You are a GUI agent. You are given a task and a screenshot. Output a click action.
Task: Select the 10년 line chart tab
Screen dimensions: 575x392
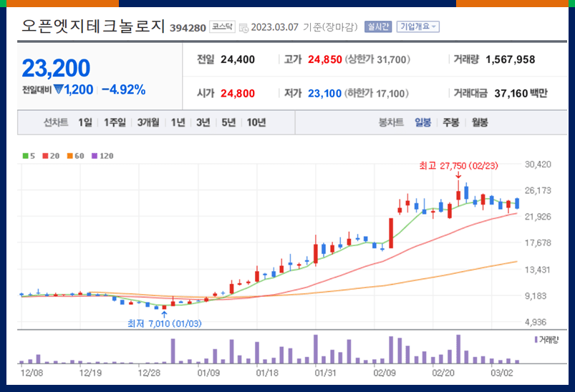256,122
